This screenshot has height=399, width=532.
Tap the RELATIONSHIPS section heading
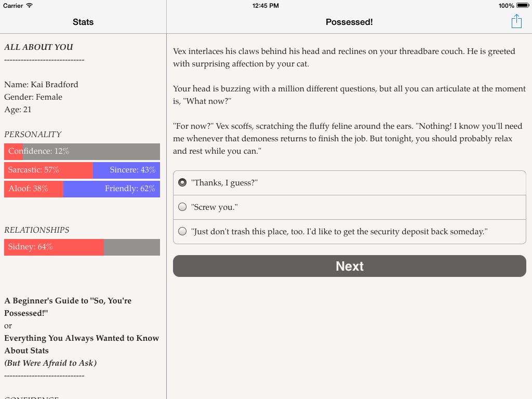(37, 230)
